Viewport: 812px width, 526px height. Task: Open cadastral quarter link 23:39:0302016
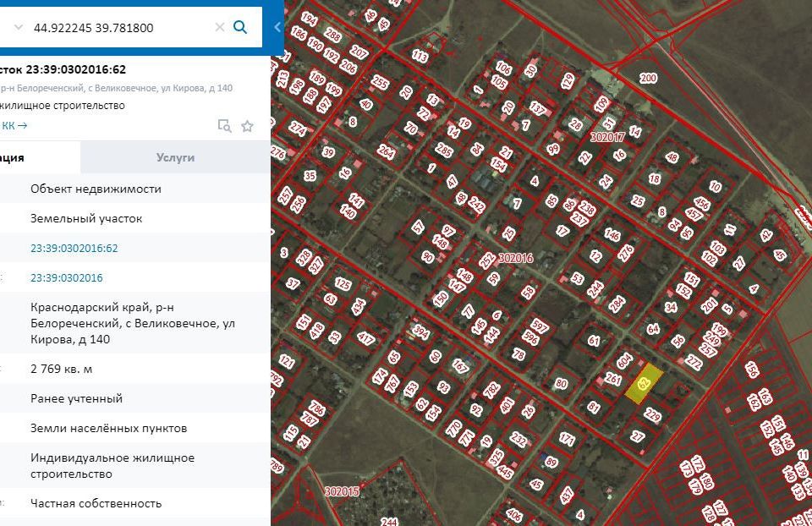coord(66,278)
